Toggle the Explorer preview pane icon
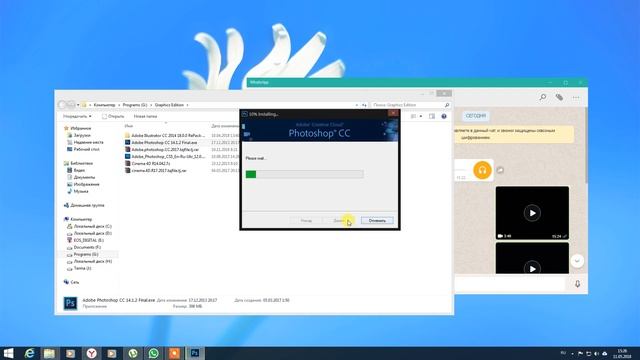 click(x=432, y=116)
